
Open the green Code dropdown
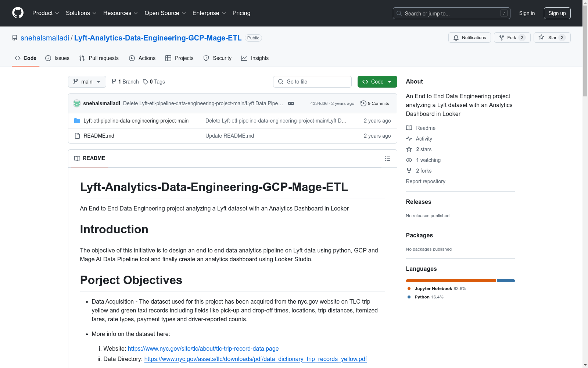coord(377,82)
